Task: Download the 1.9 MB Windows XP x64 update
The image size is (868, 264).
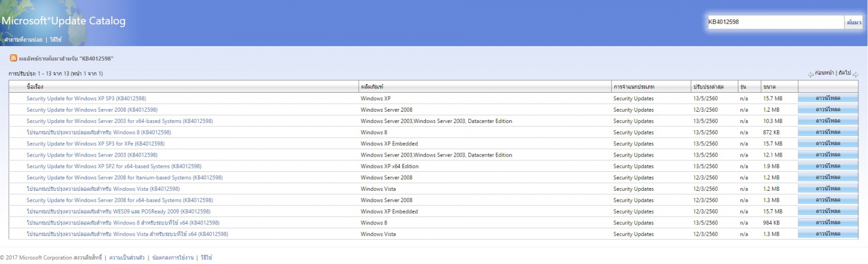Action: pos(828,166)
